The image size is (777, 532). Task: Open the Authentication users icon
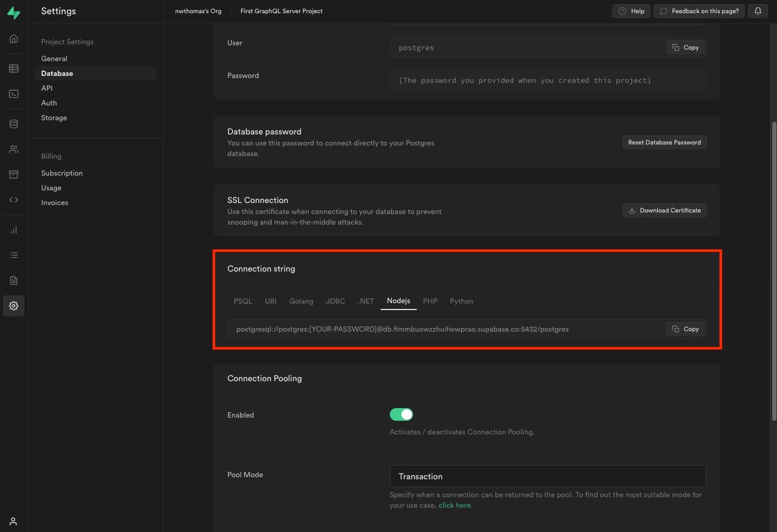(x=14, y=149)
